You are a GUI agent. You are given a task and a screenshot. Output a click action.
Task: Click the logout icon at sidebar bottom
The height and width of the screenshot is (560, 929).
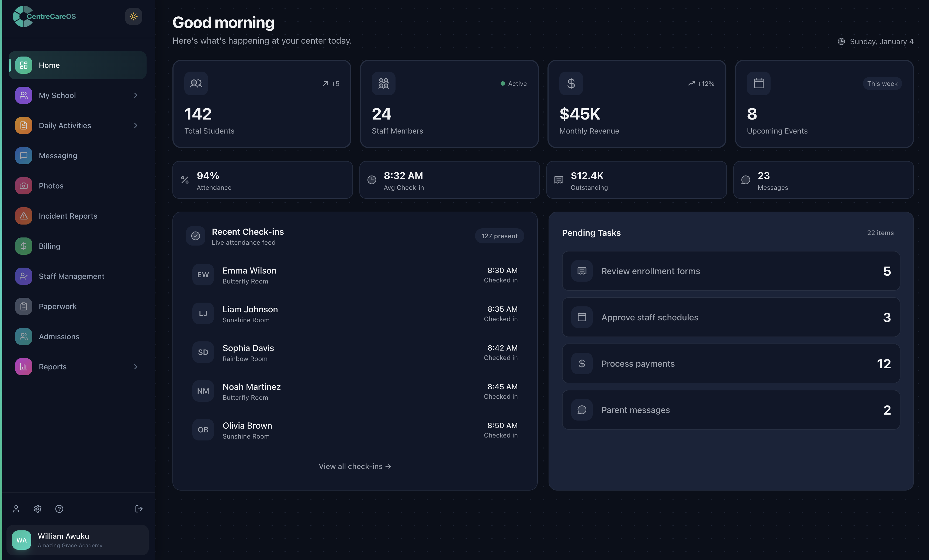coord(139,509)
